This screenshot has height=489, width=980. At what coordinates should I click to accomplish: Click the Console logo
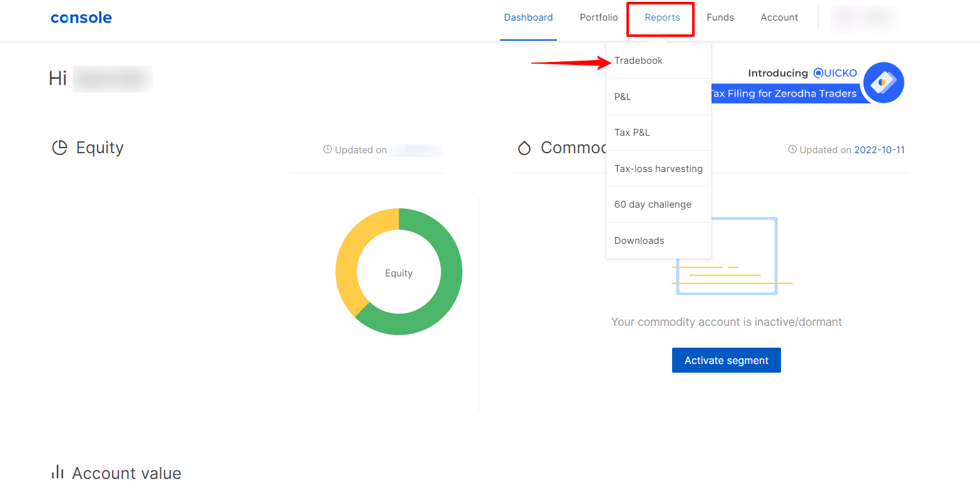pyautogui.click(x=81, y=18)
